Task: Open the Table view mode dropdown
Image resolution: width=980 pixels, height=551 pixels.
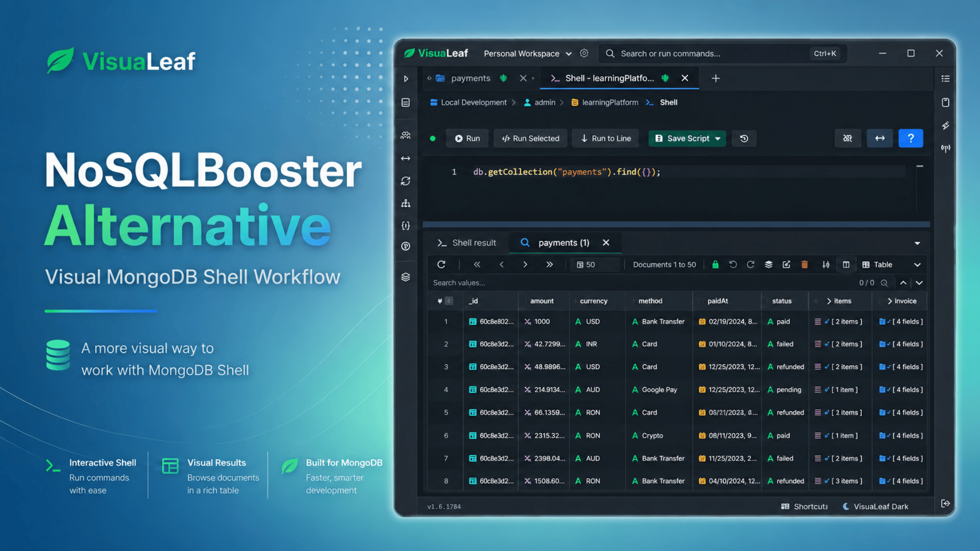Action: [x=891, y=264]
